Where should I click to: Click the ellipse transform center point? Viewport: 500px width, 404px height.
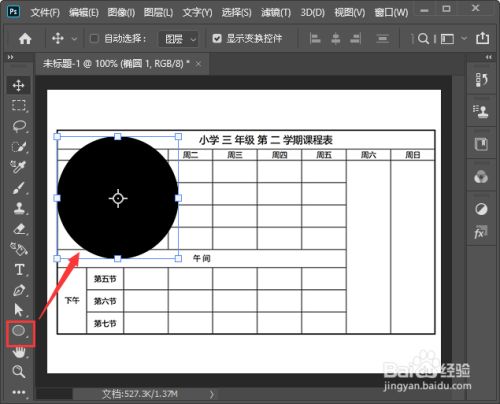(x=118, y=198)
